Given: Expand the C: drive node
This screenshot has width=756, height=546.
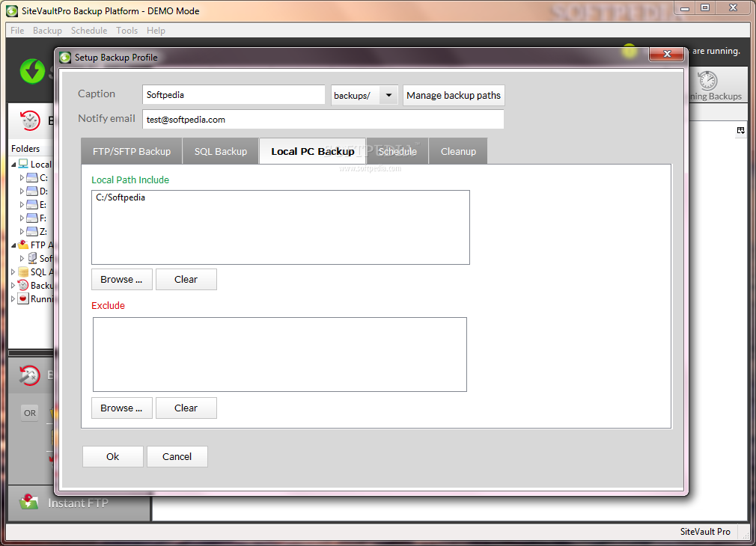Looking at the screenshot, I should point(22,178).
